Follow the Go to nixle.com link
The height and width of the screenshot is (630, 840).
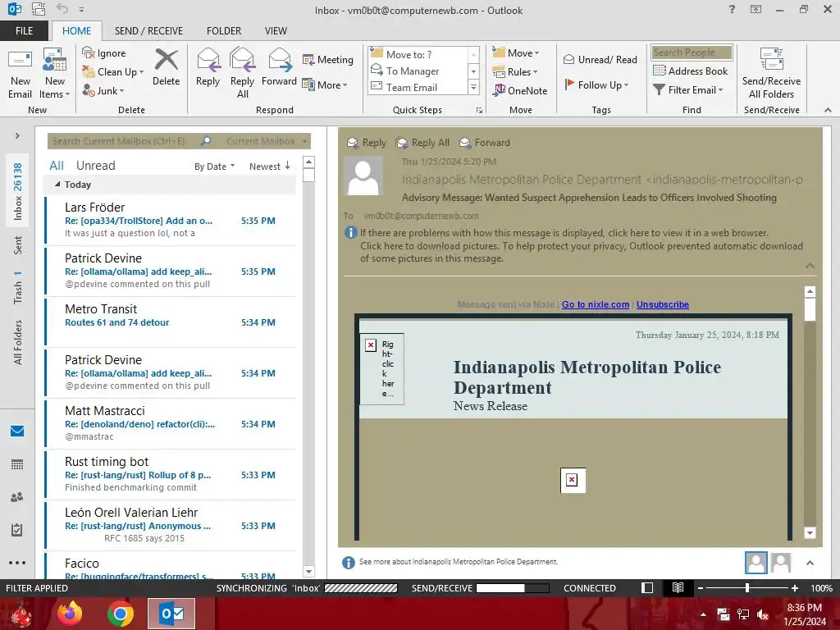point(596,304)
